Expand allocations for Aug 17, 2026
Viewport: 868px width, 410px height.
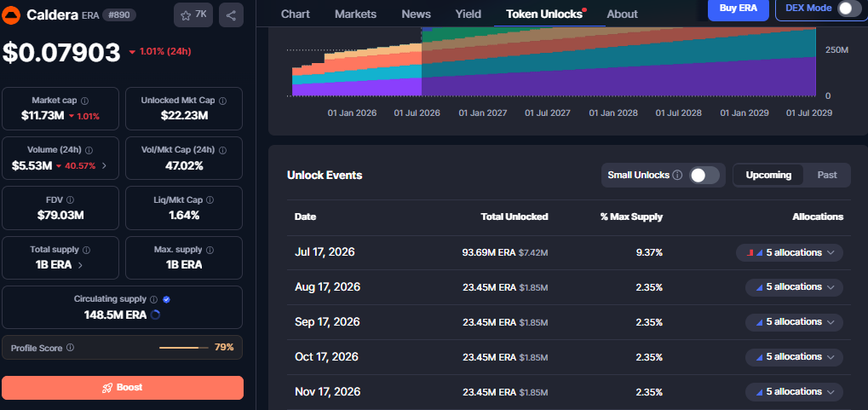(x=794, y=287)
